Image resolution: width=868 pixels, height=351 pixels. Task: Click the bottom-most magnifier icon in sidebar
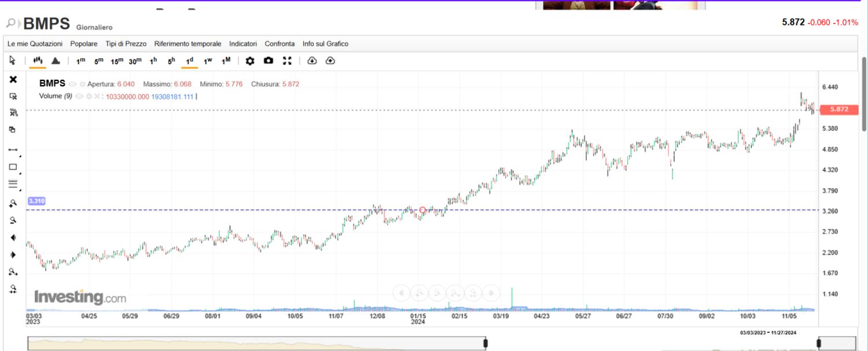click(x=13, y=289)
